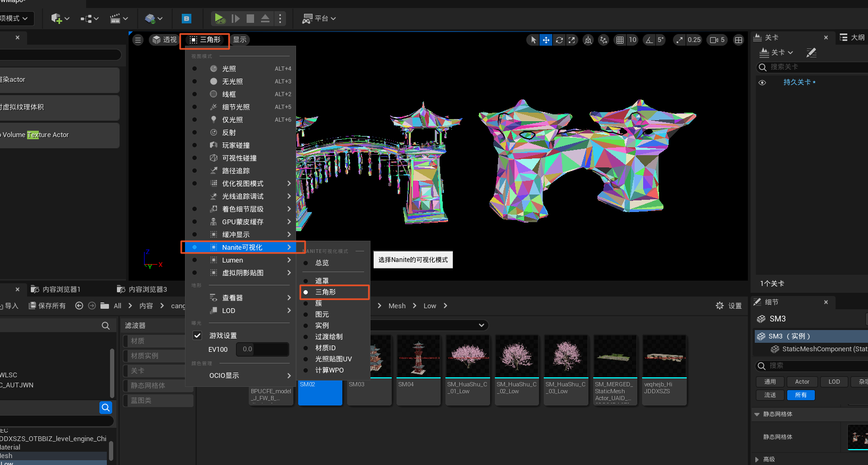
Task: Select the rotate gizmo tool
Action: 559,40
